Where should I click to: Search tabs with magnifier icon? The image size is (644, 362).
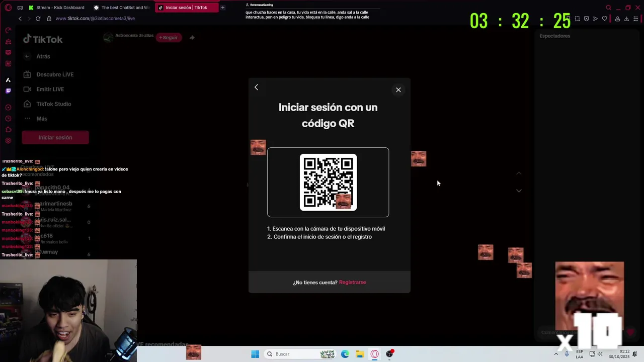608,8
